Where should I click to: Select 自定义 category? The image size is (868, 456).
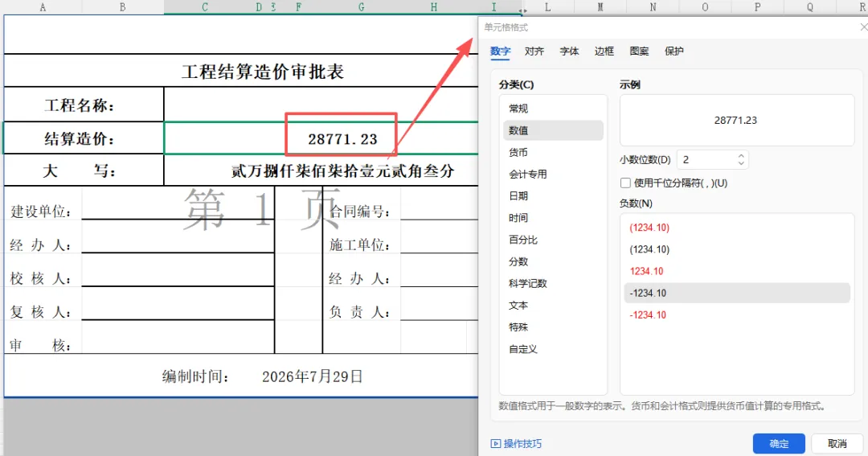tap(553, 349)
